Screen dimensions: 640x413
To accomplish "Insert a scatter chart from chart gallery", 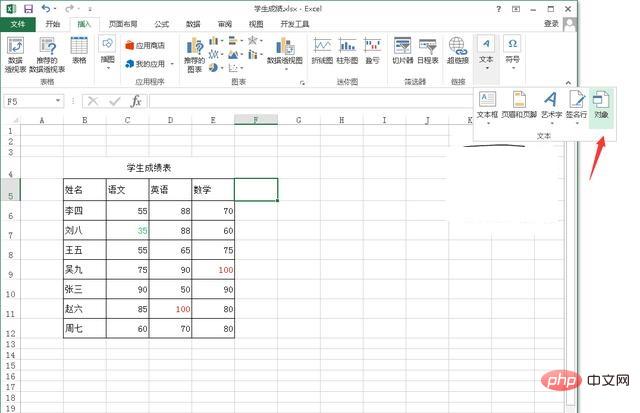I will [233, 68].
